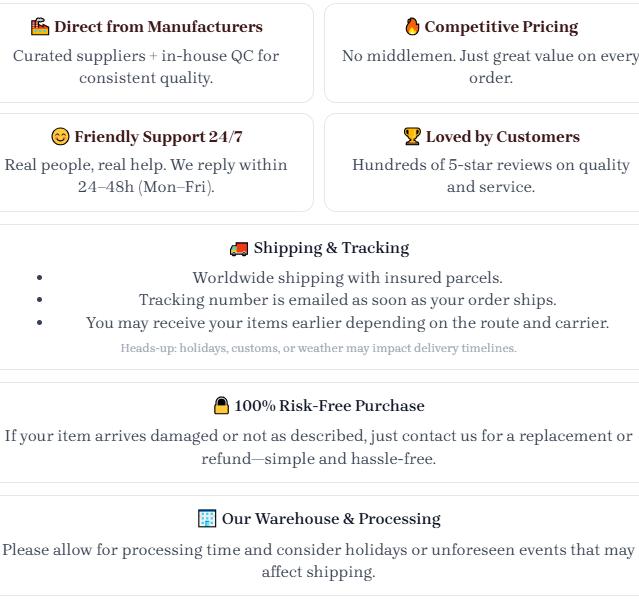Click the Tracking number is emailed line
This screenshot has height=599, width=639.
click(x=347, y=300)
